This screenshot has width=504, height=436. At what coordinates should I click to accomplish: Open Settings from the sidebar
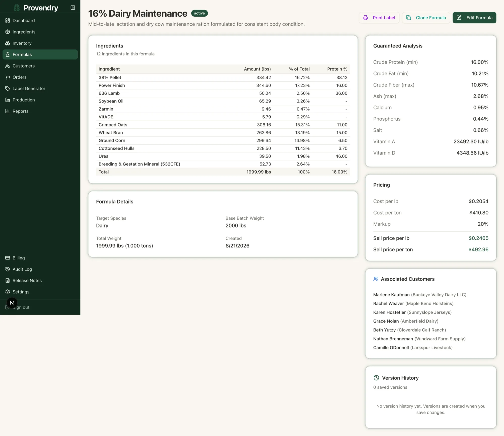(x=40, y=292)
